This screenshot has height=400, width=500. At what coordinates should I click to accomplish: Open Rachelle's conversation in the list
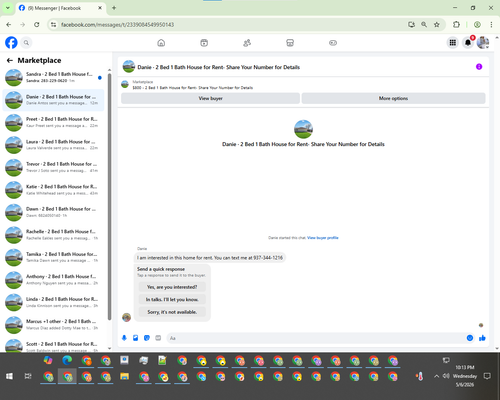coord(53,235)
